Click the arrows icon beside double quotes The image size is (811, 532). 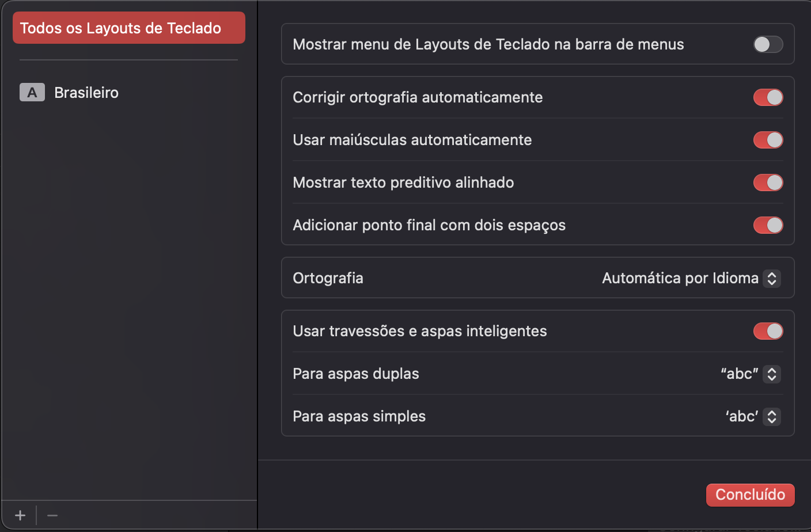pos(772,374)
